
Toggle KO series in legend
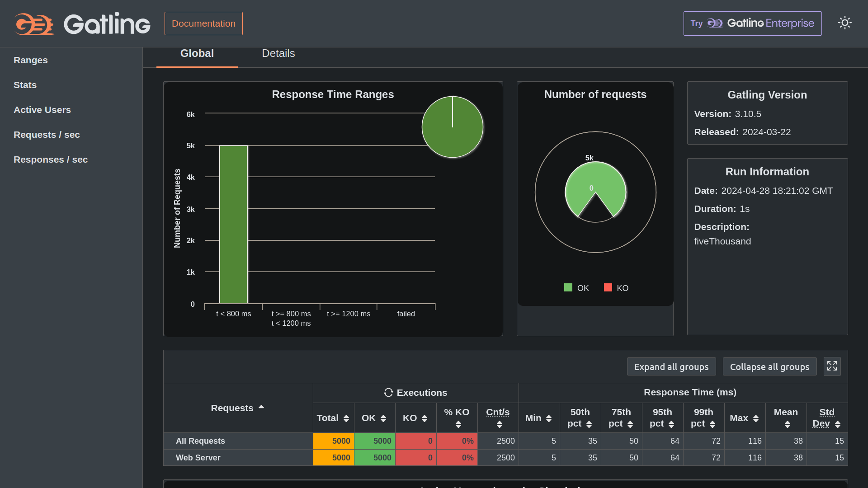pos(616,288)
